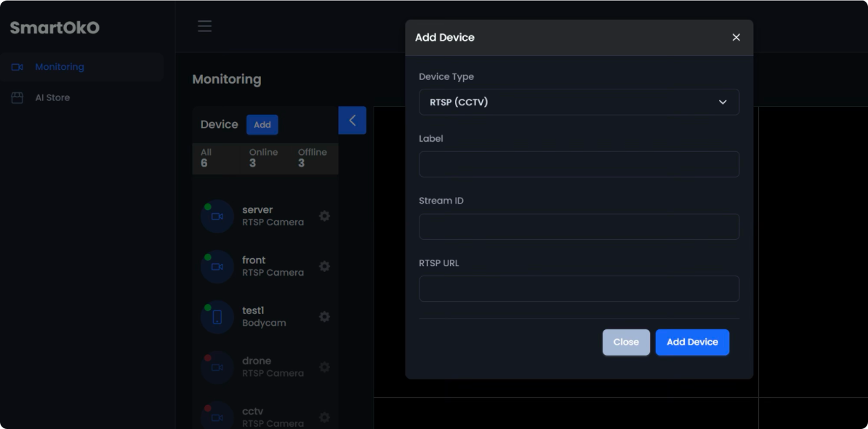The width and height of the screenshot is (868, 429).
Task: Open the hamburger menu icon
Action: [x=205, y=26]
